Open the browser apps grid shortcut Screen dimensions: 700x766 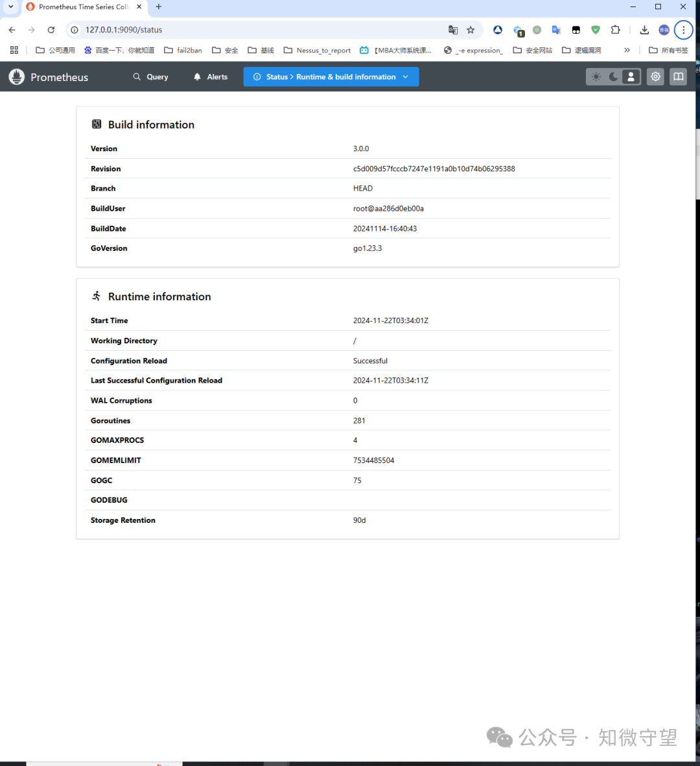coord(14,50)
